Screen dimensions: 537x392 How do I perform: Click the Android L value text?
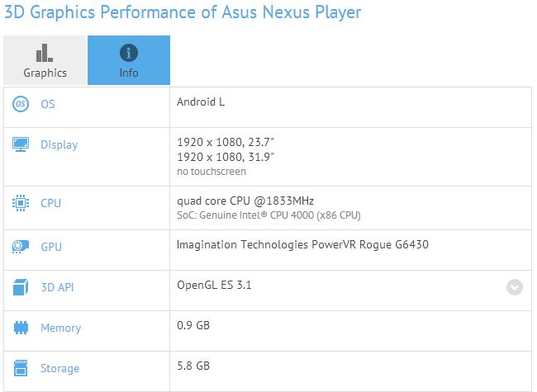(x=201, y=102)
